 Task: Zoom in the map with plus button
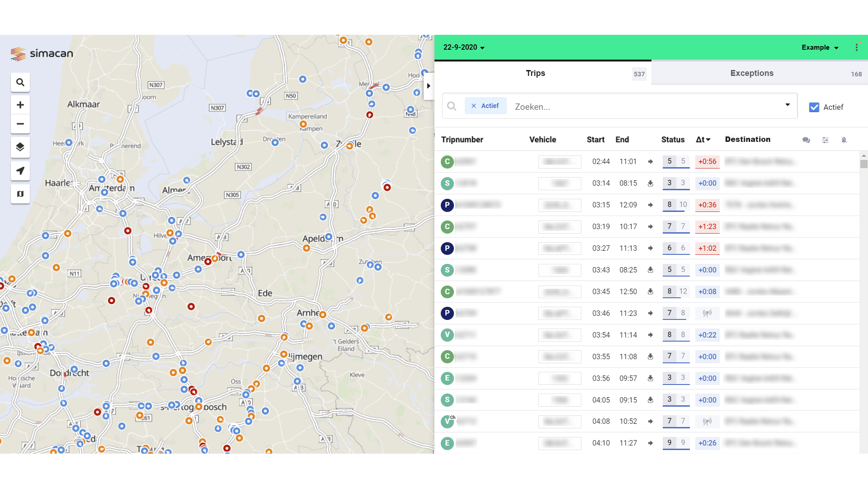20,105
